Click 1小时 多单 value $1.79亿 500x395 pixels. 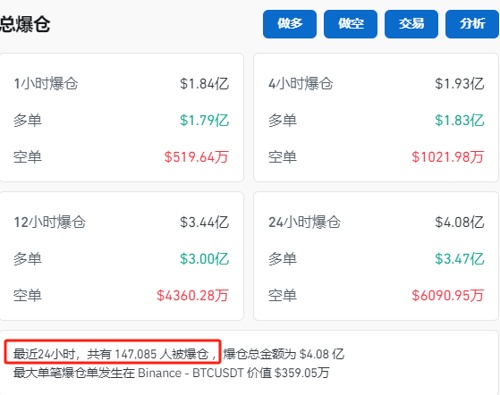click(204, 120)
